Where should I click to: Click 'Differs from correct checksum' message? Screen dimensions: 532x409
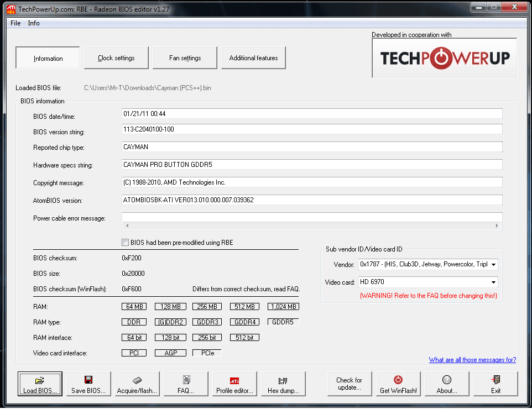246,289
